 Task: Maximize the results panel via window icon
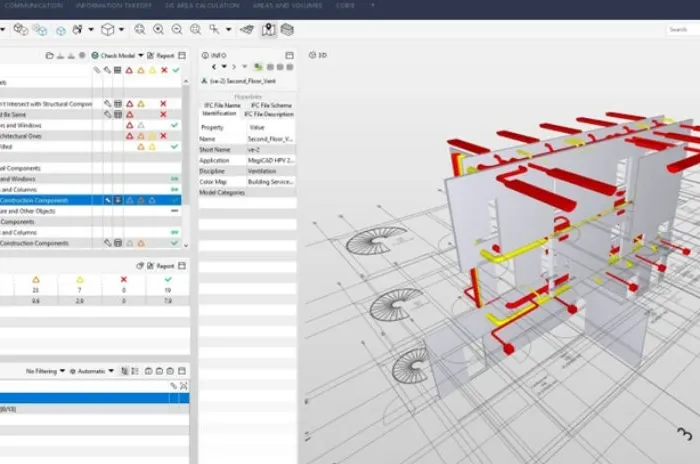(x=182, y=371)
